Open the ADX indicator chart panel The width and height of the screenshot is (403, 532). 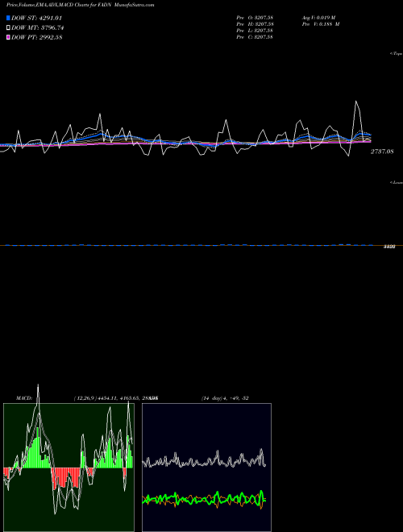[206, 468]
